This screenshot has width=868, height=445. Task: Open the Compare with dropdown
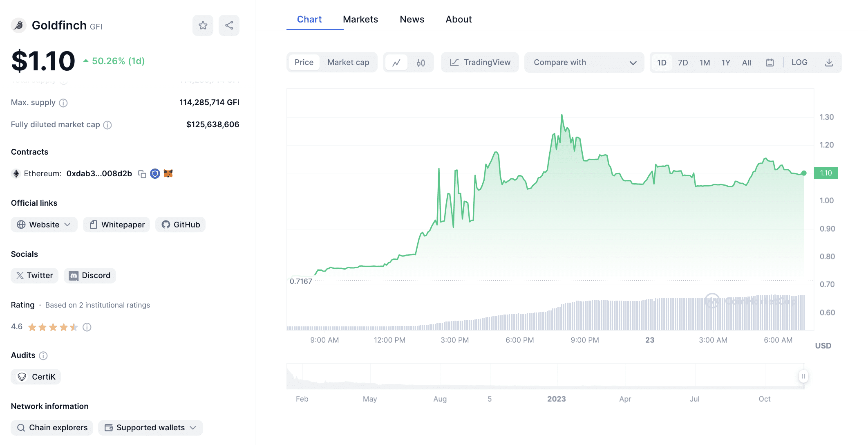point(584,63)
